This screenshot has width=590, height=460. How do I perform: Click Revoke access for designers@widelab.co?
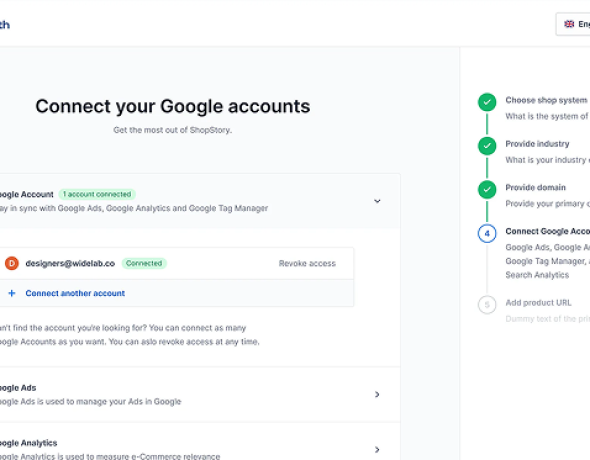(307, 263)
